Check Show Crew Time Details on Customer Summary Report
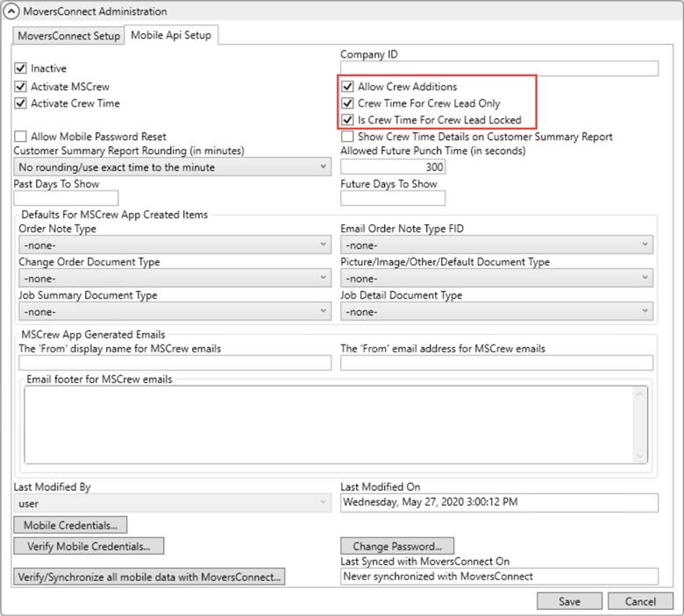 tap(348, 137)
